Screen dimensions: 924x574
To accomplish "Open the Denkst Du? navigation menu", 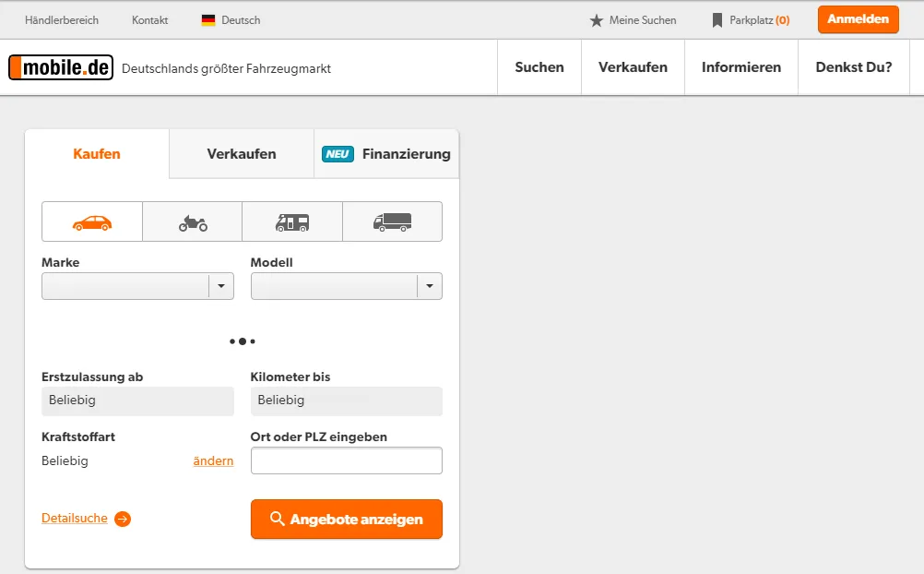I will click(854, 67).
